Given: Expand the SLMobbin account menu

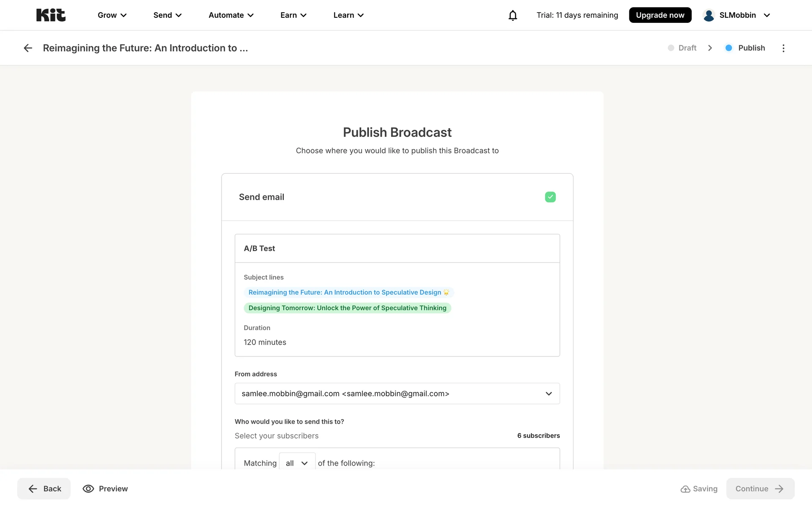Looking at the screenshot, I should coord(766,15).
